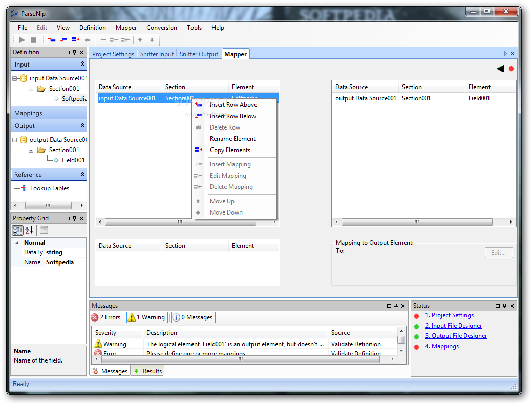The width and height of the screenshot is (532, 405).
Task: Open the Tools menu
Action: tap(195, 28)
